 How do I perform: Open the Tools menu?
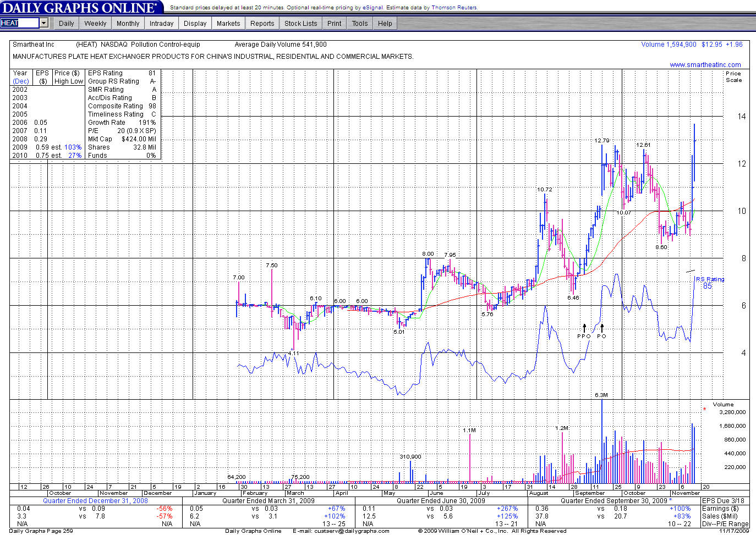click(x=360, y=24)
